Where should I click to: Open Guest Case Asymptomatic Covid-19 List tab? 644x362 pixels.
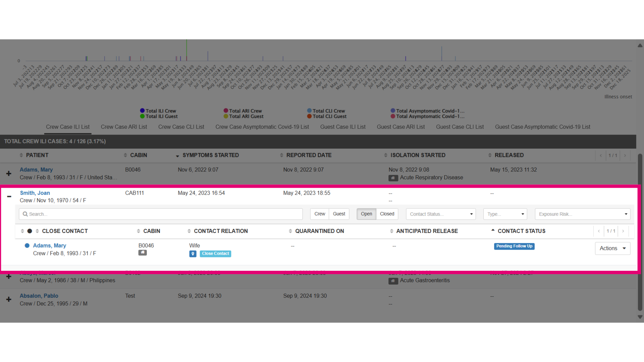[x=542, y=127]
